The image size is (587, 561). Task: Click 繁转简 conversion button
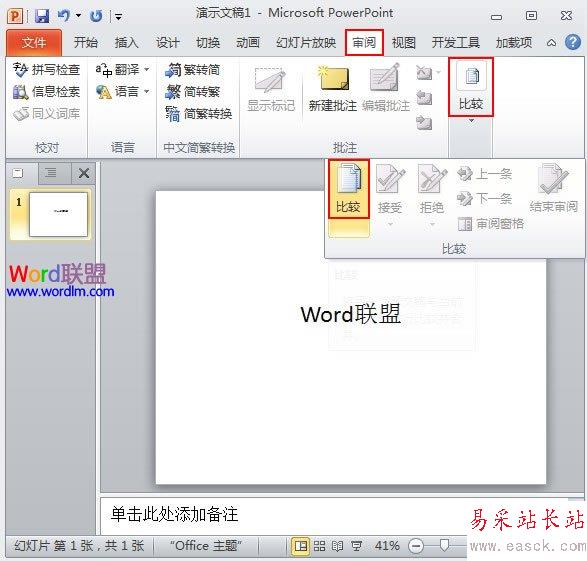(x=192, y=70)
